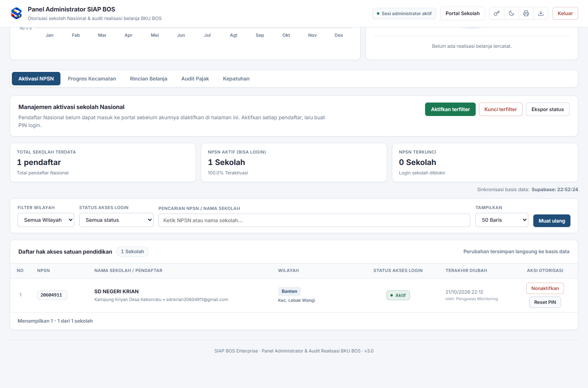
Task: Open the Portal Sekolah link
Action: (x=463, y=13)
